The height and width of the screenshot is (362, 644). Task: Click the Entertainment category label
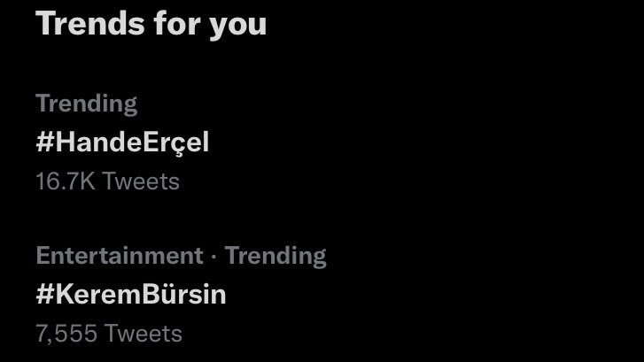click(120, 256)
